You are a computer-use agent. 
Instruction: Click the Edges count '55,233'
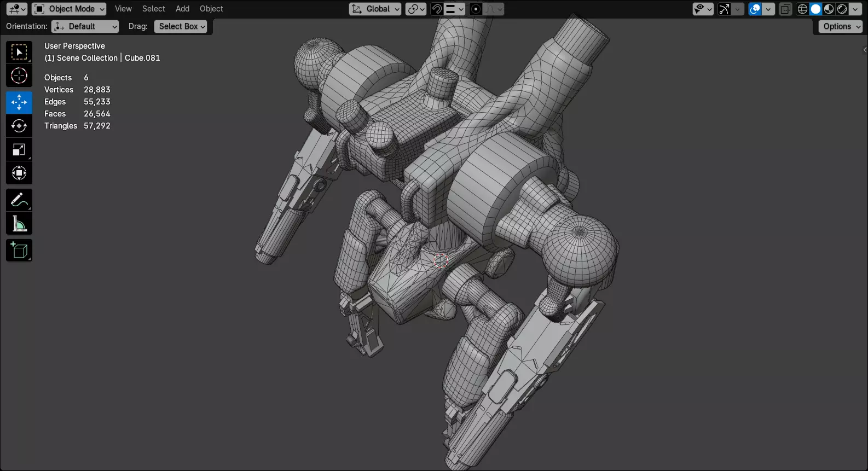coord(97,102)
